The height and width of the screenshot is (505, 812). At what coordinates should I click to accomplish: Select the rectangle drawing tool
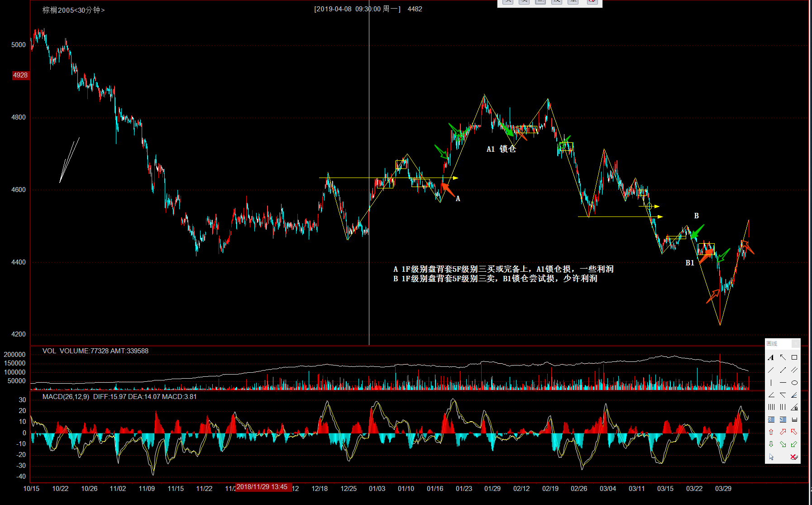tap(794, 357)
